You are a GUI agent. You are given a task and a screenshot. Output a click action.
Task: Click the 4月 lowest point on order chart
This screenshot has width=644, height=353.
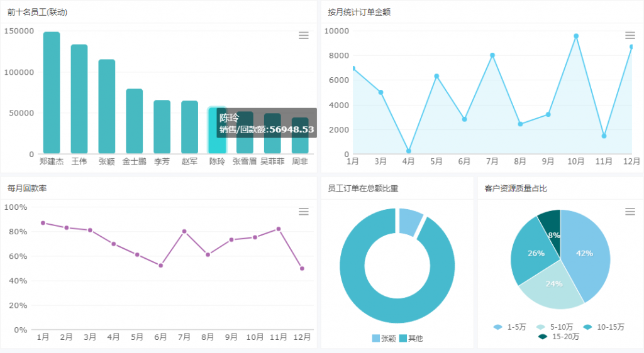[x=409, y=151]
